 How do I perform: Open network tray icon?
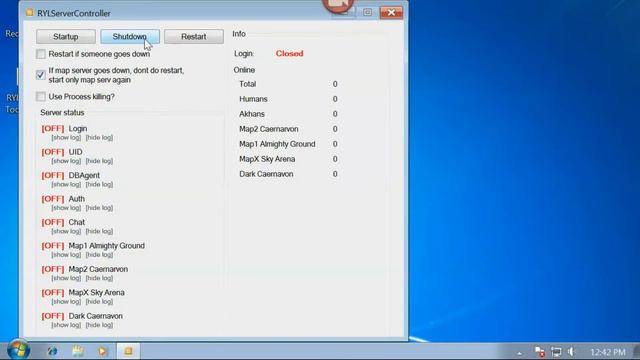[556, 352]
